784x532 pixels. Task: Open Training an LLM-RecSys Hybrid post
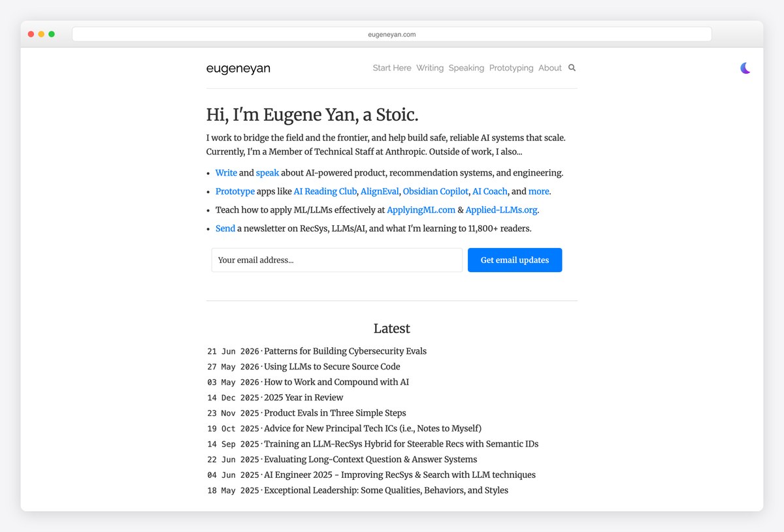coord(401,444)
